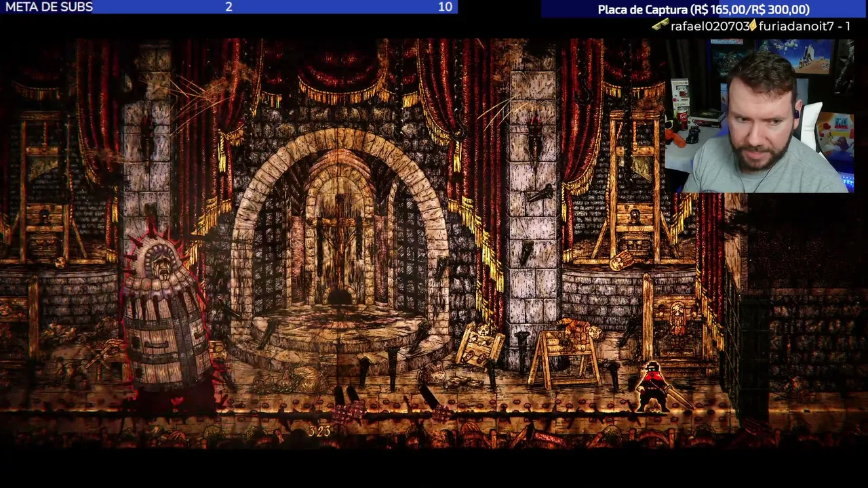Viewport: 868px width, 488px height.
Task: Click the sub goal target value "10"
Action: click(445, 7)
